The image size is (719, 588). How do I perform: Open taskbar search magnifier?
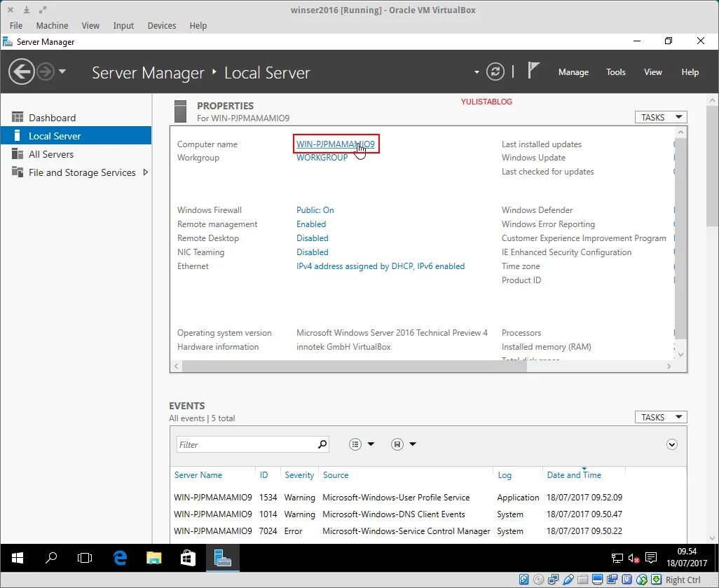[51, 558]
